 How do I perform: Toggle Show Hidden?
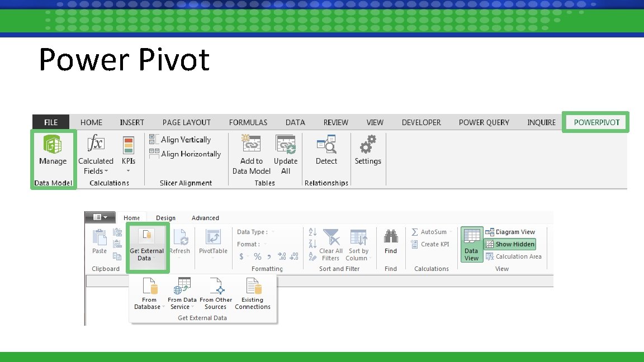510,244
